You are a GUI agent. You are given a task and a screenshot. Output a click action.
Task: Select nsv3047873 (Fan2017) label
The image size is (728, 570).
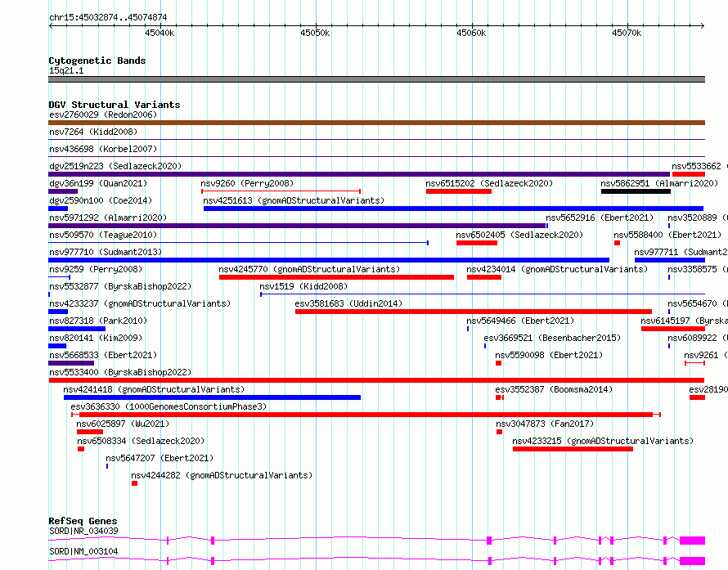pos(545,424)
